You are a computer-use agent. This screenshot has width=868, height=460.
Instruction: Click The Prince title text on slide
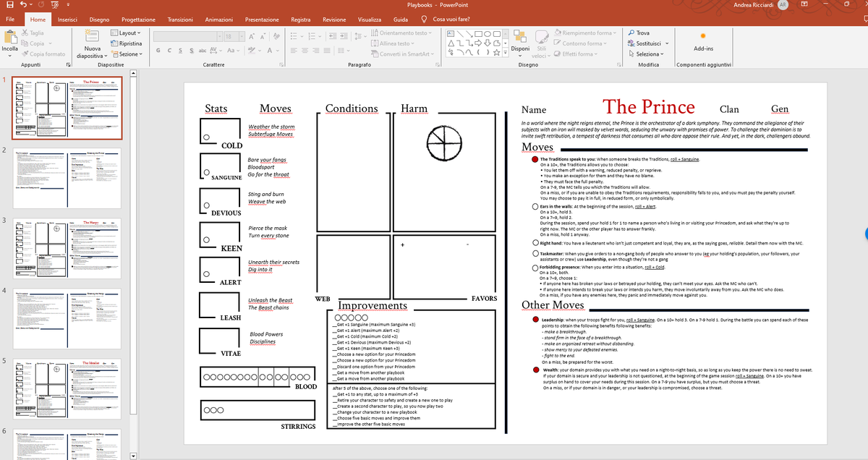tap(649, 106)
